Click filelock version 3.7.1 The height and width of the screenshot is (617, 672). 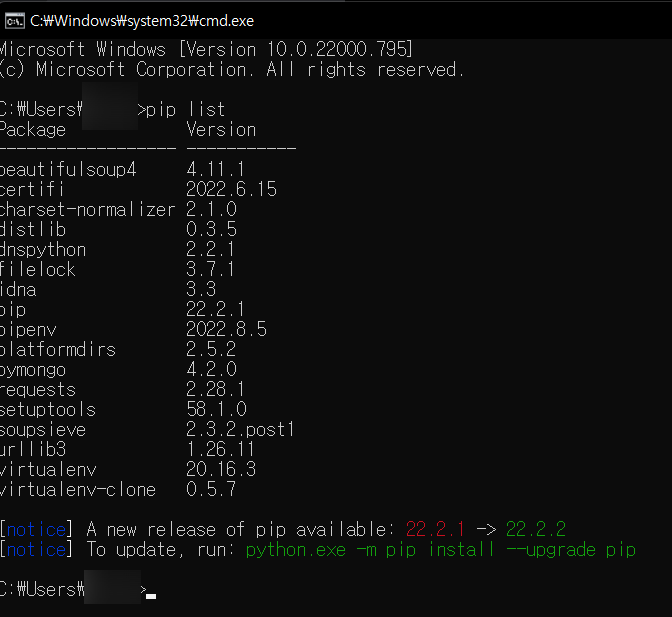[x=210, y=269]
